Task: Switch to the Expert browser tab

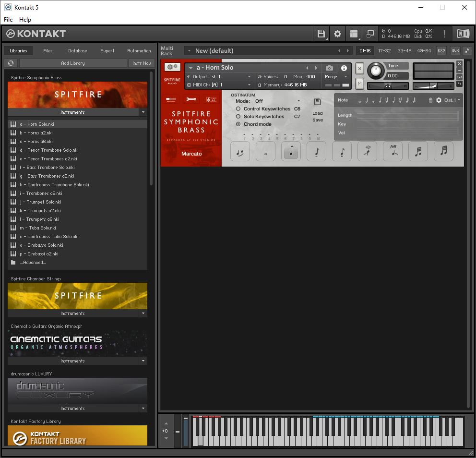Action: pyautogui.click(x=107, y=51)
